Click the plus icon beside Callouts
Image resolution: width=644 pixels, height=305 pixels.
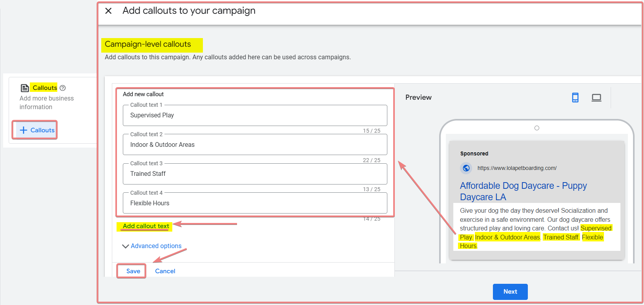pos(24,130)
